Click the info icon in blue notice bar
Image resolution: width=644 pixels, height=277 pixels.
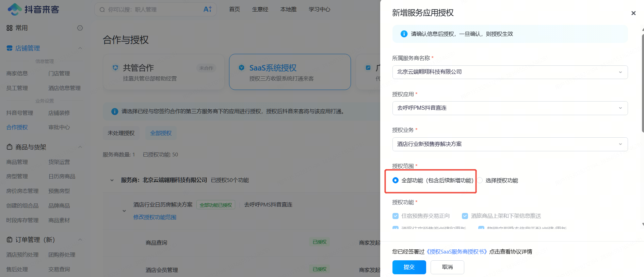(x=115, y=111)
